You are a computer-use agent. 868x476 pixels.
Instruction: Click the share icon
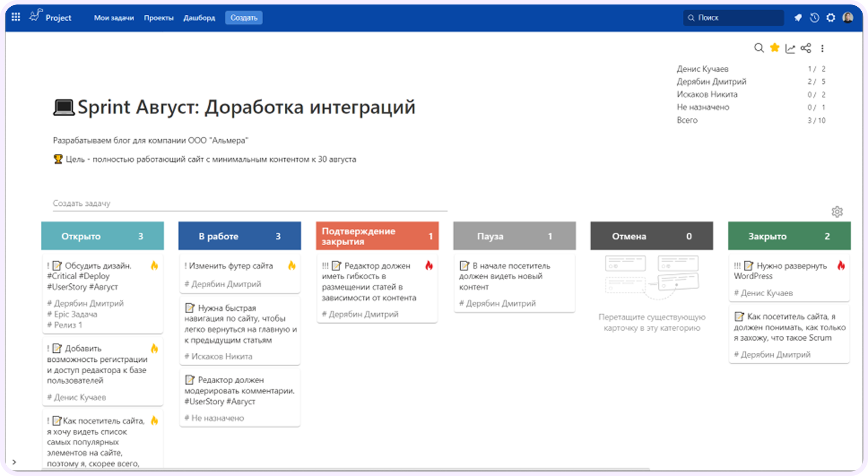[806, 48]
